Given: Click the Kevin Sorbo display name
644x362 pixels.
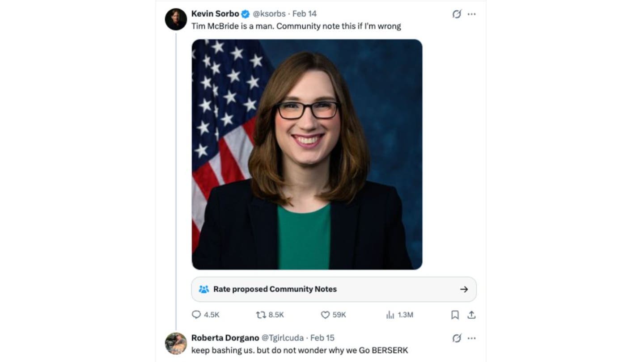Looking at the screenshot, I should [215, 14].
